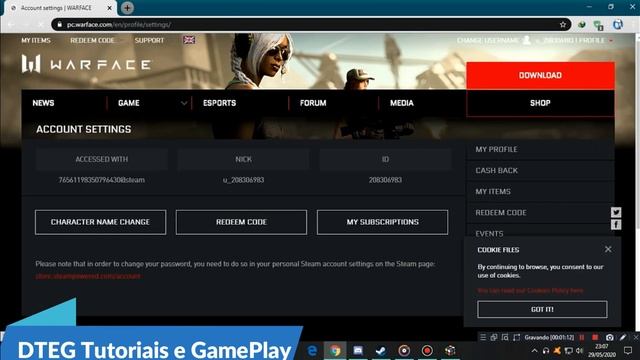
Task: Open MY PROFILE in sidebar
Action: tap(496, 149)
